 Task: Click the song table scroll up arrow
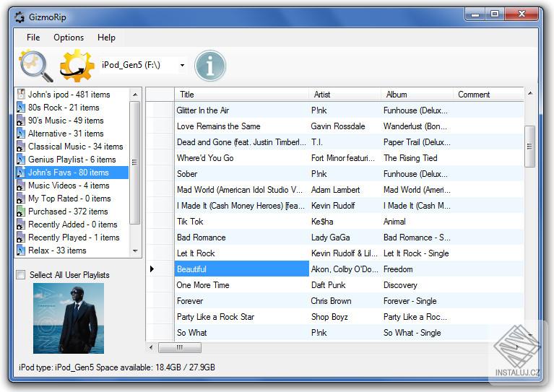[529, 94]
